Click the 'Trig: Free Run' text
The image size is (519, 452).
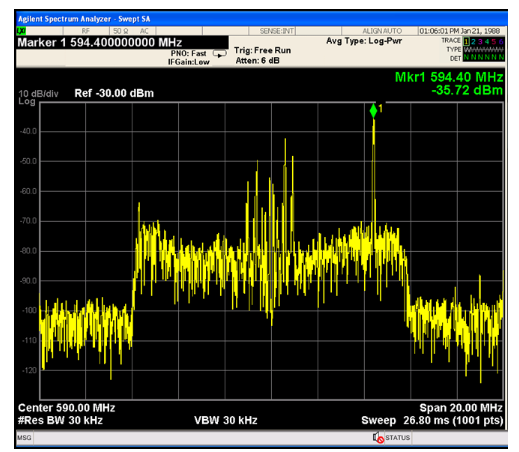[262, 50]
